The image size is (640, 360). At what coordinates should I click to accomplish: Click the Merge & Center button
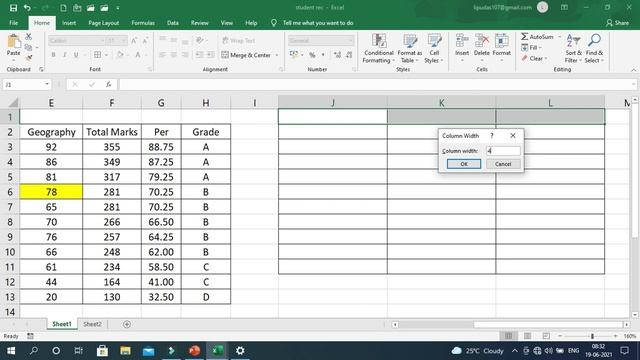(x=247, y=55)
